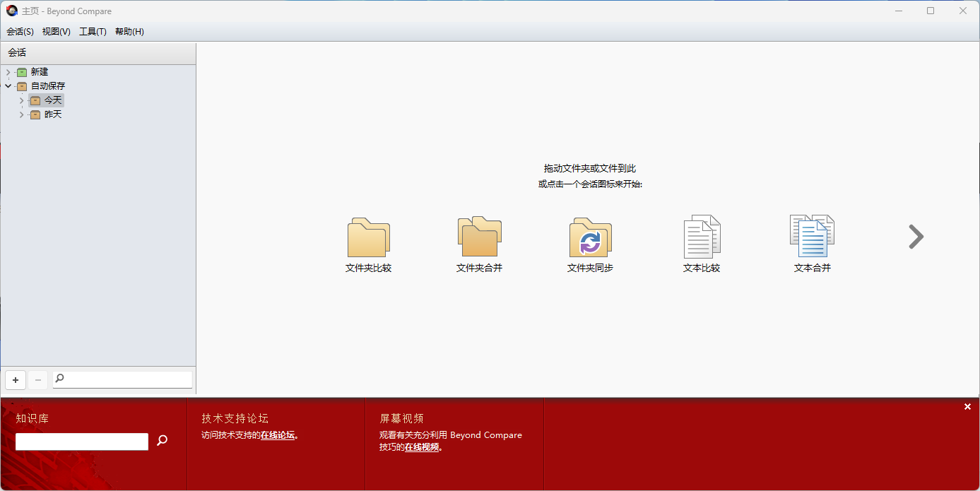980x491 pixels.
Task: Launch the 文件夹合并 session icon
Action: pyautogui.click(x=479, y=238)
